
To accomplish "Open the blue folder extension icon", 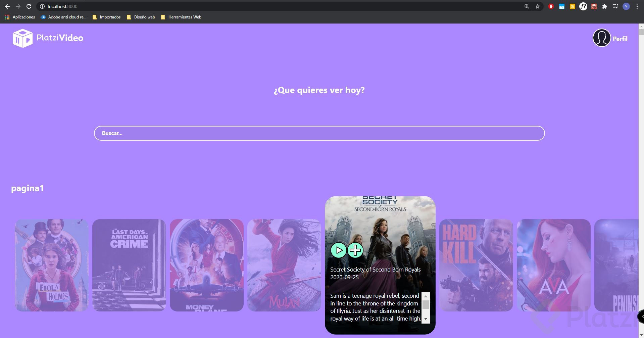I will [562, 6].
